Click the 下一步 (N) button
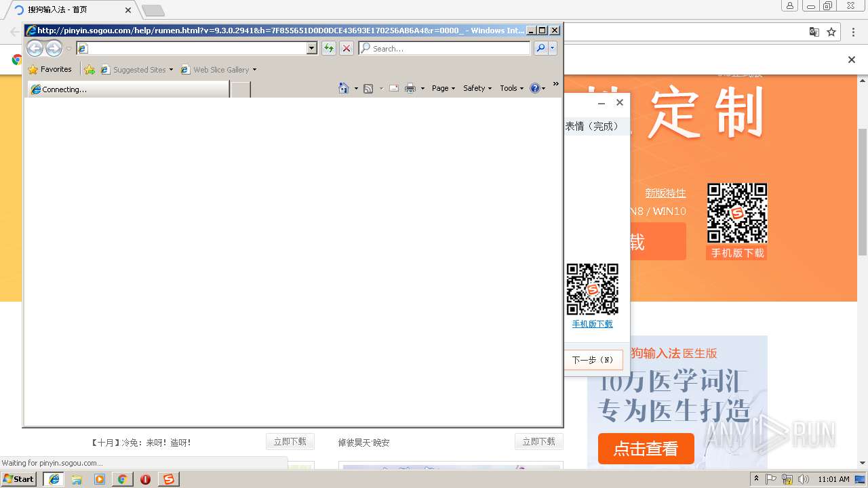The height and width of the screenshot is (488, 868). tap(593, 360)
